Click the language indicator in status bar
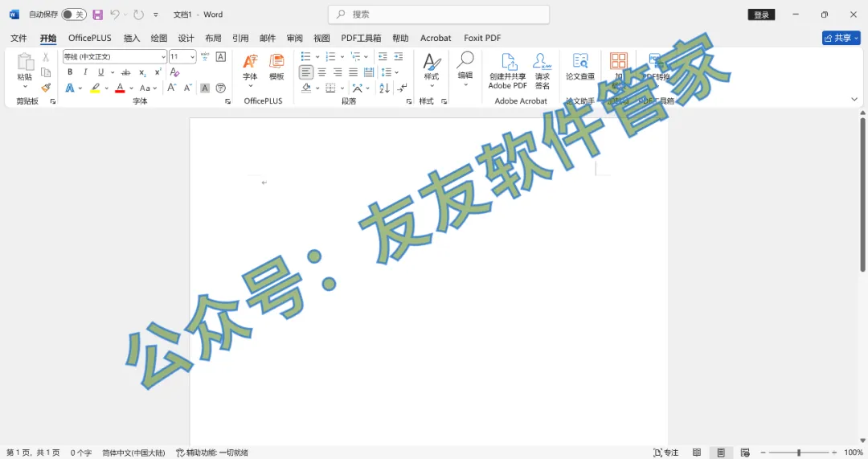Image resolution: width=868 pixels, height=459 pixels. click(x=133, y=453)
